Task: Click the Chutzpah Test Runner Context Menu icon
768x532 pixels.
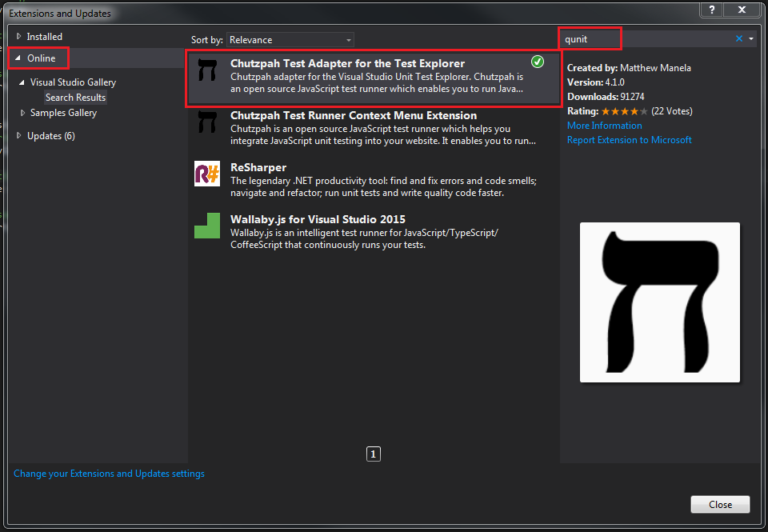Action: point(207,122)
